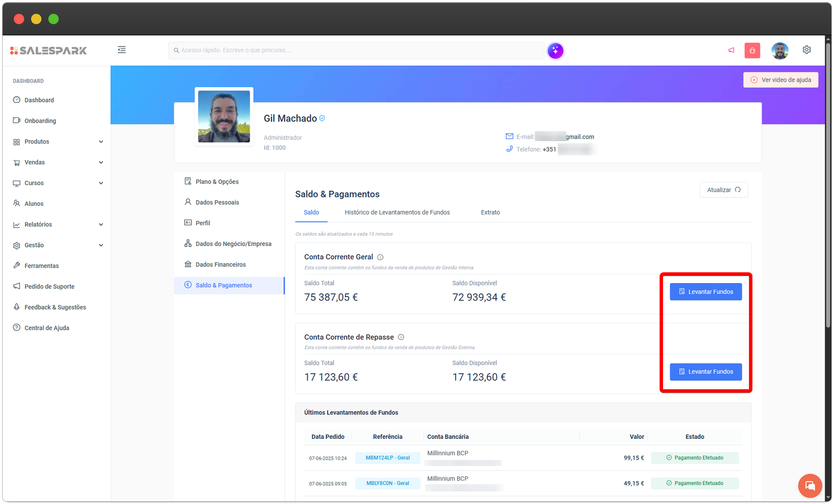Open the user avatar in header
The image size is (834, 504).
coord(780,51)
